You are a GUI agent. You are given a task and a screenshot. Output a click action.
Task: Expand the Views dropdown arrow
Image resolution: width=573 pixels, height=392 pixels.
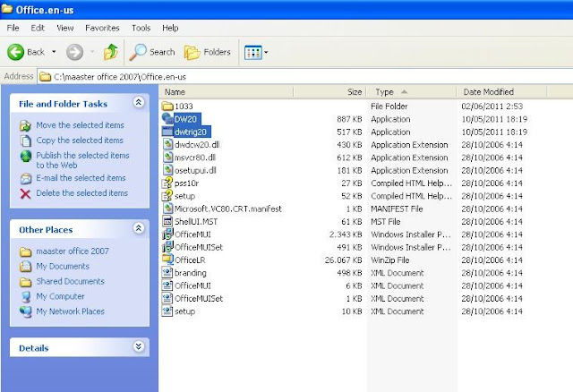[266, 52]
